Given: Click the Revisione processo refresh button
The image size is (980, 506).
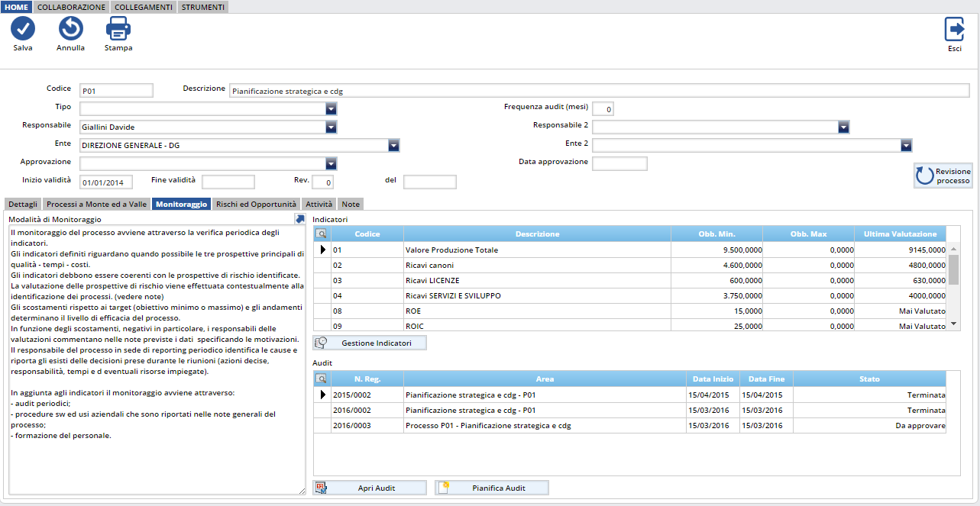Looking at the screenshot, I should coord(943,176).
